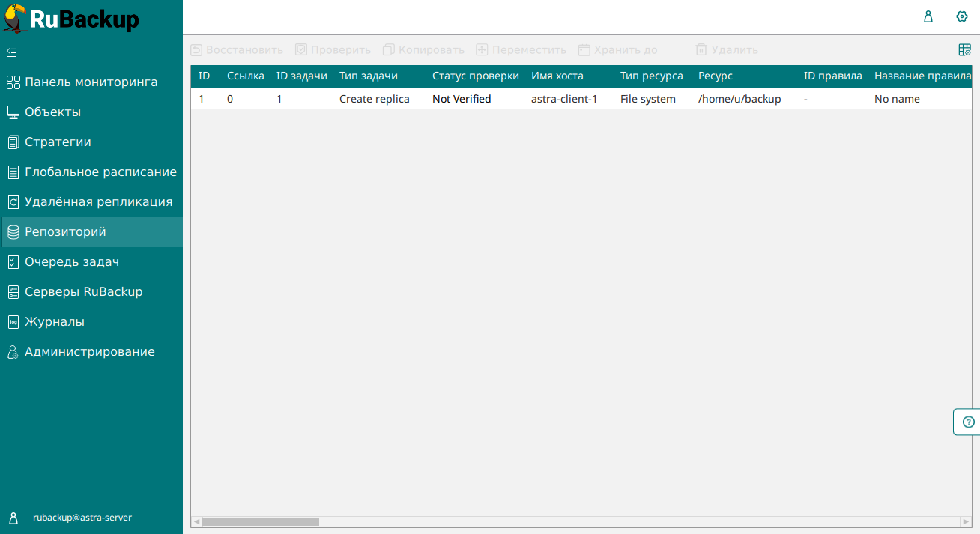This screenshot has height=534, width=980.
Task: Click the Проверить toolbar button
Action: [x=333, y=50]
